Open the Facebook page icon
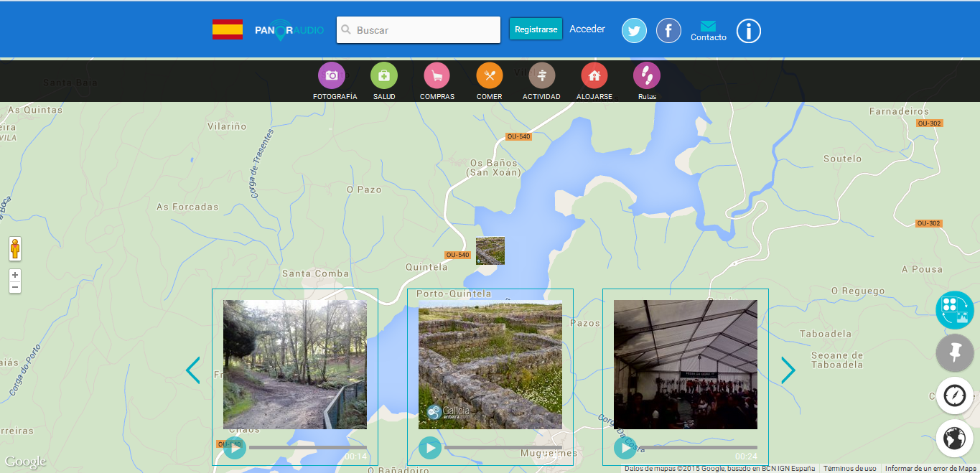Viewport: 980px width, 473px height. pyautogui.click(x=668, y=31)
